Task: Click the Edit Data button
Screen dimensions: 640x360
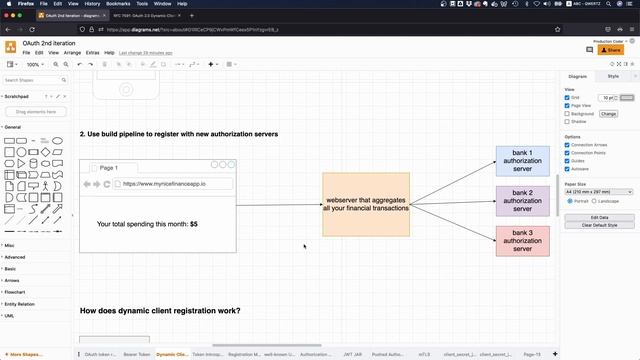Action: click(599, 218)
